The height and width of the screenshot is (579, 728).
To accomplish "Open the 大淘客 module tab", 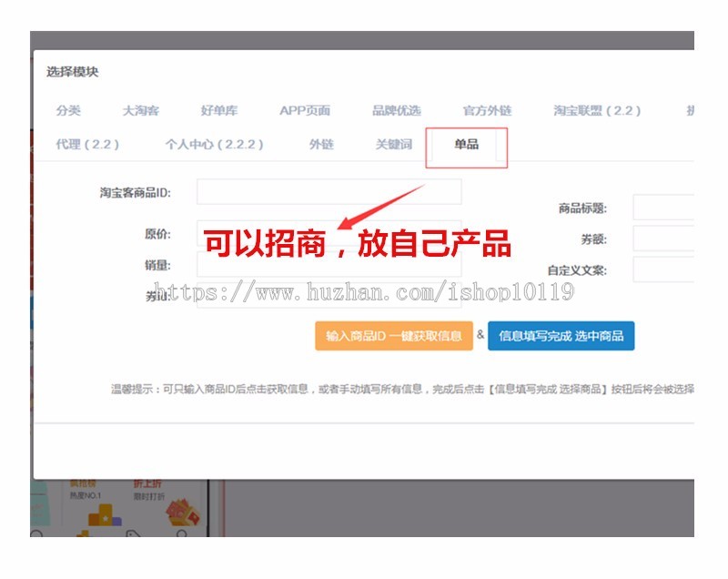I will coord(140,111).
